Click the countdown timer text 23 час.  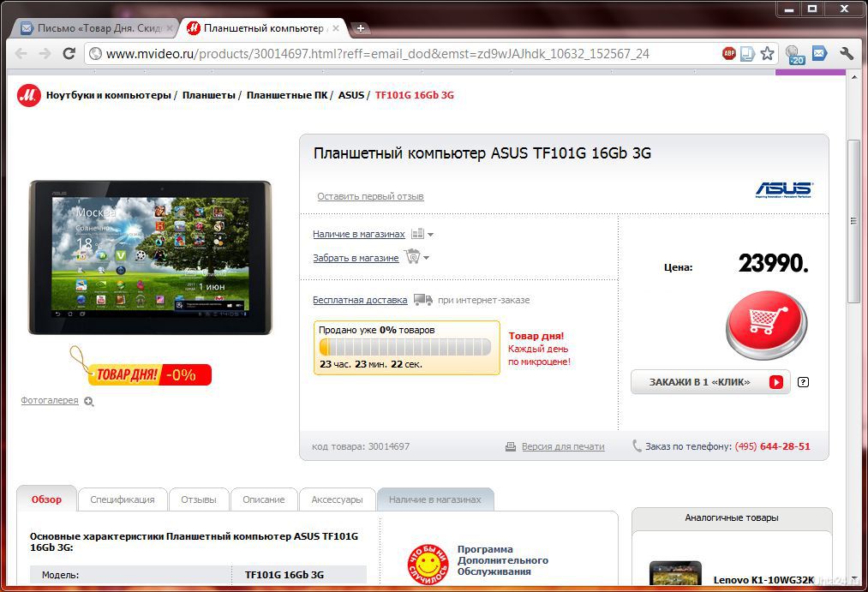click(x=371, y=364)
